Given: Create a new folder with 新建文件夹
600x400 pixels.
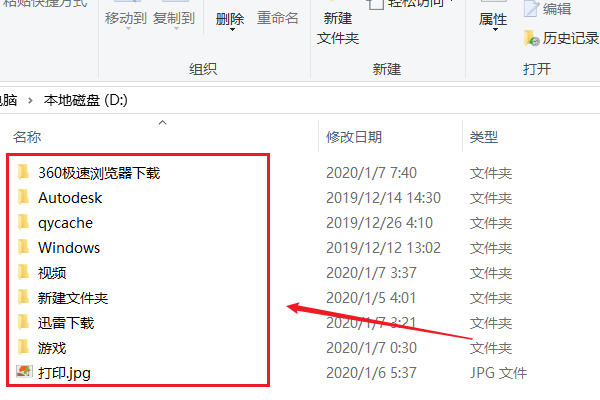Looking at the screenshot, I should [x=338, y=28].
